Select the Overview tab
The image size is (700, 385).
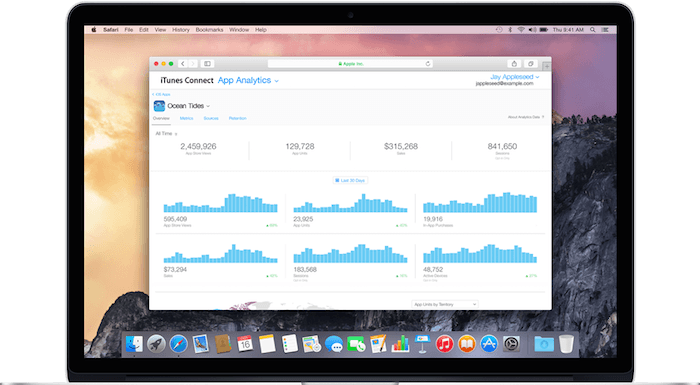(161, 118)
